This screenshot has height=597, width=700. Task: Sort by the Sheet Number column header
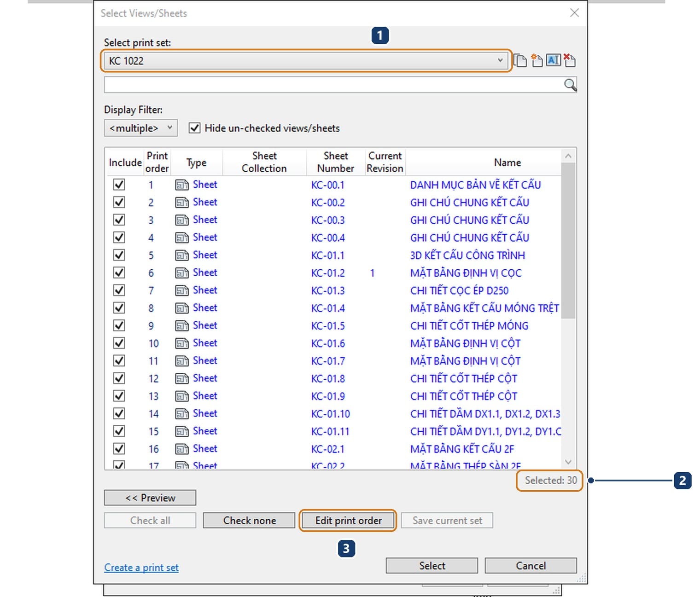click(x=336, y=162)
